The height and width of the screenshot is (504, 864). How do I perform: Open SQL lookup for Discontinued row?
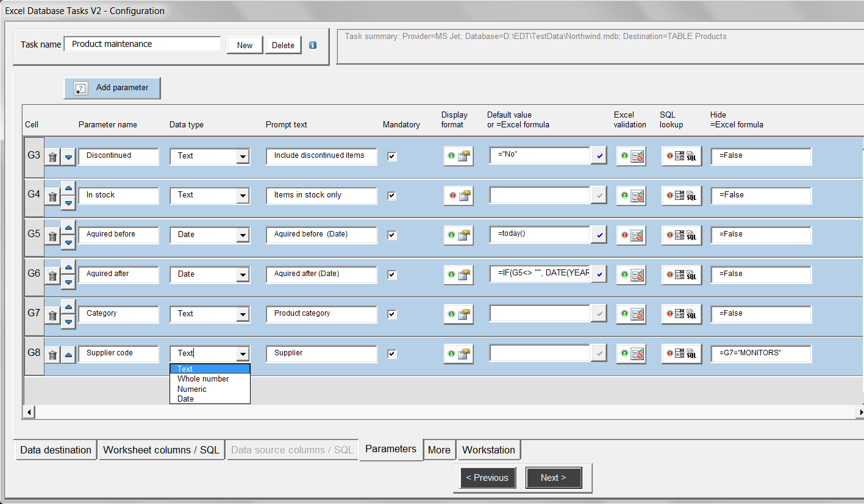682,157
